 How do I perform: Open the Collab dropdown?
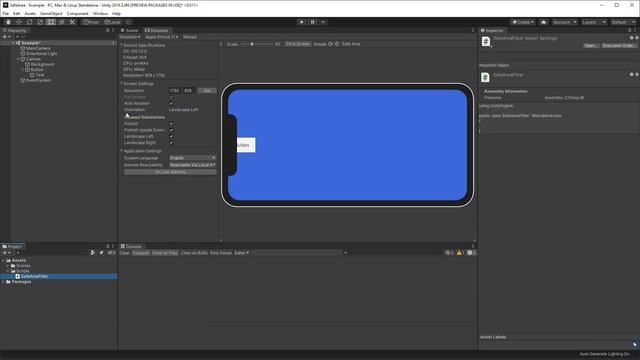click(x=523, y=22)
